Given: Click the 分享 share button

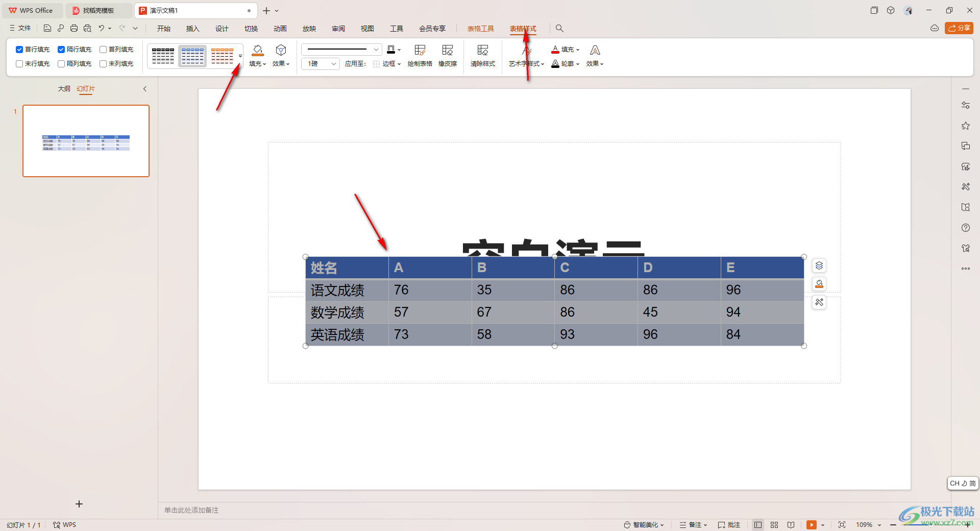Looking at the screenshot, I should (959, 28).
